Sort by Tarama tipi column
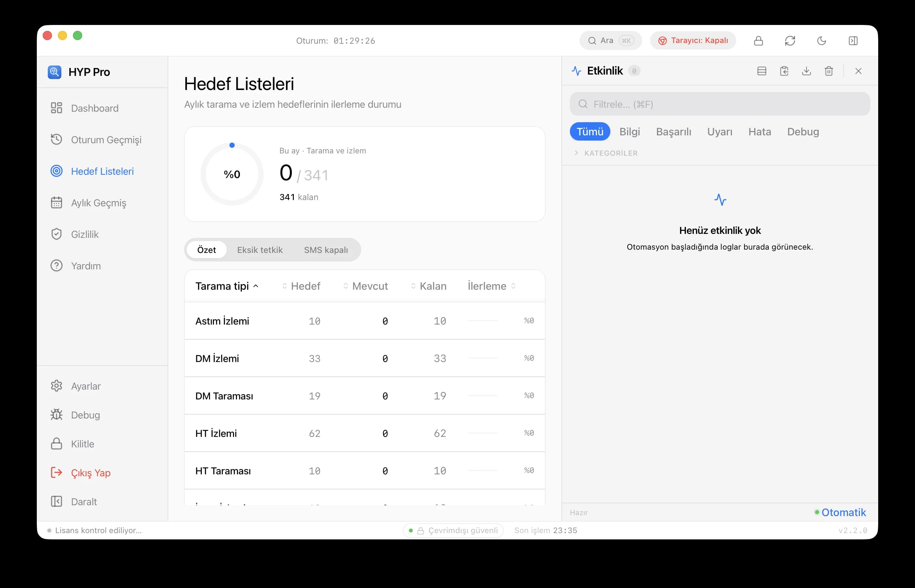The width and height of the screenshot is (915, 588). [227, 286]
